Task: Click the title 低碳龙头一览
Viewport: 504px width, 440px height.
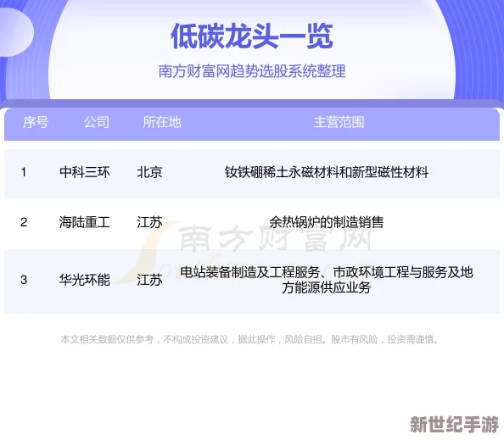Action: [252, 36]
